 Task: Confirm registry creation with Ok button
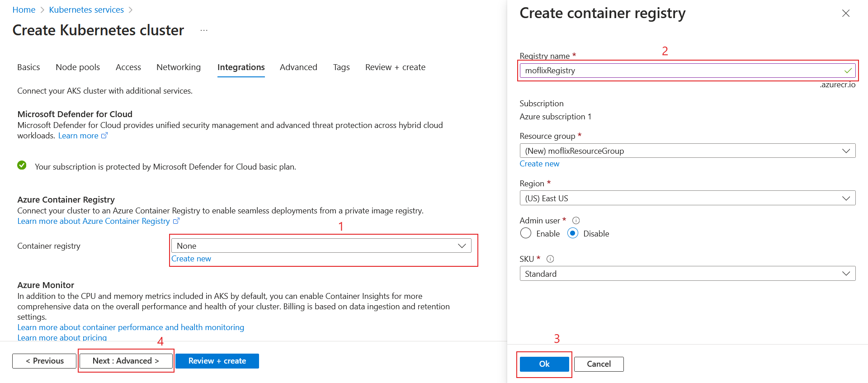(544, 364)
